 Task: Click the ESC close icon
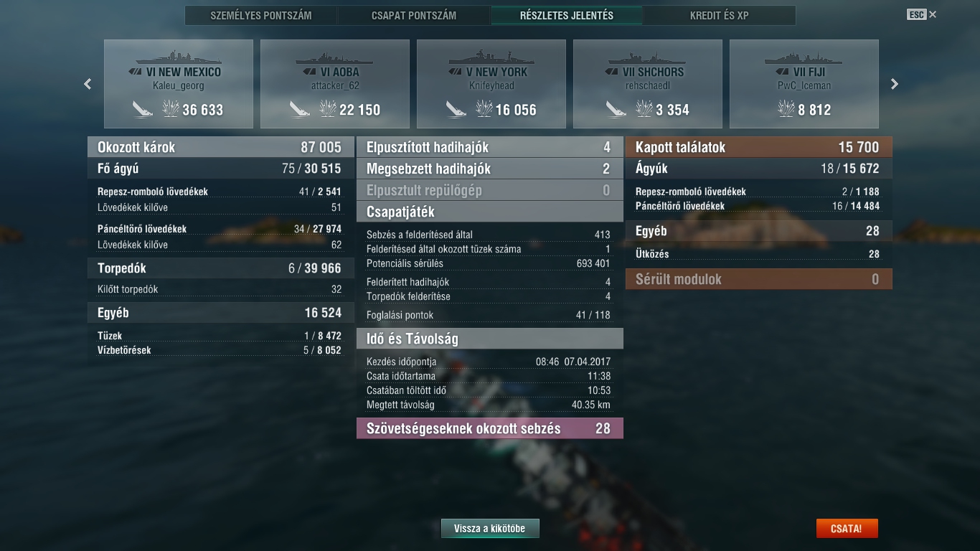click(x=922, y=14)
